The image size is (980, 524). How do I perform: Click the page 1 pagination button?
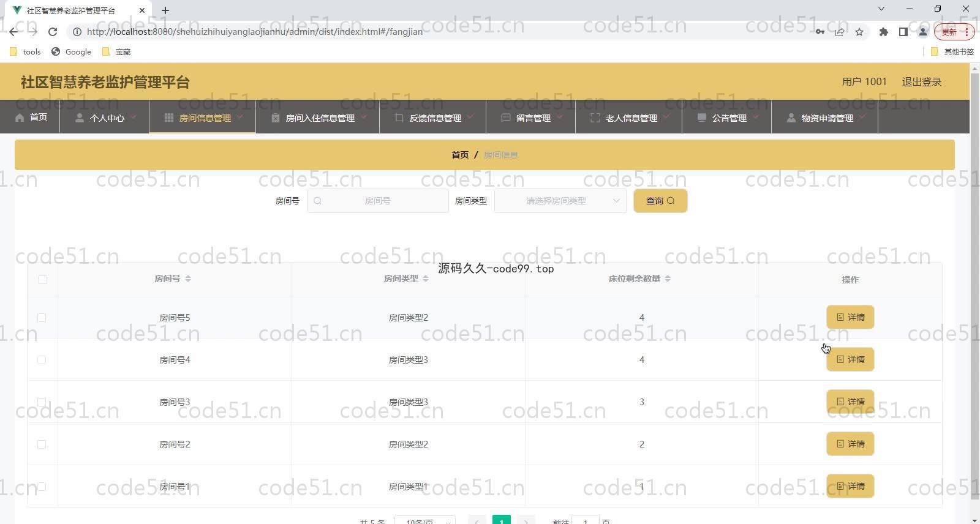[501, 520]
